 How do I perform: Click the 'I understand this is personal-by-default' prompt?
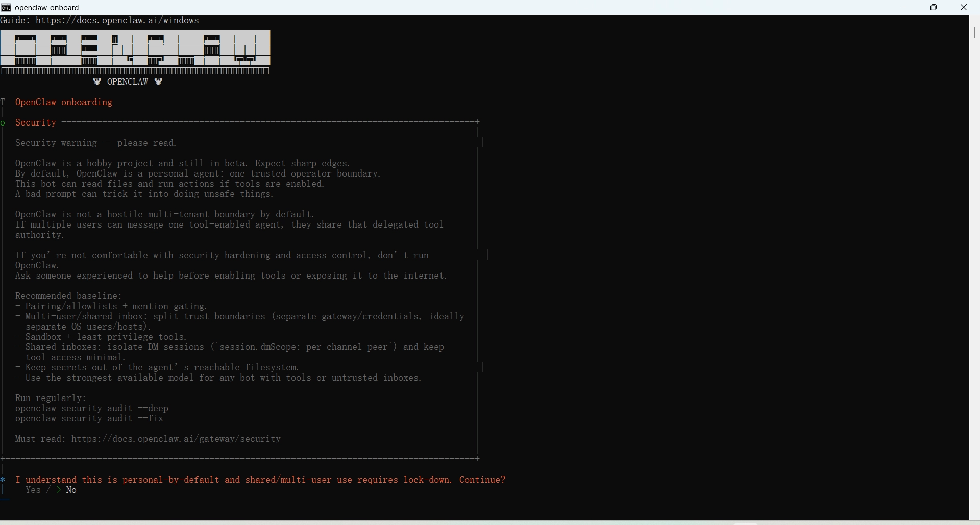pyautogui.click(x=260, y=480)
